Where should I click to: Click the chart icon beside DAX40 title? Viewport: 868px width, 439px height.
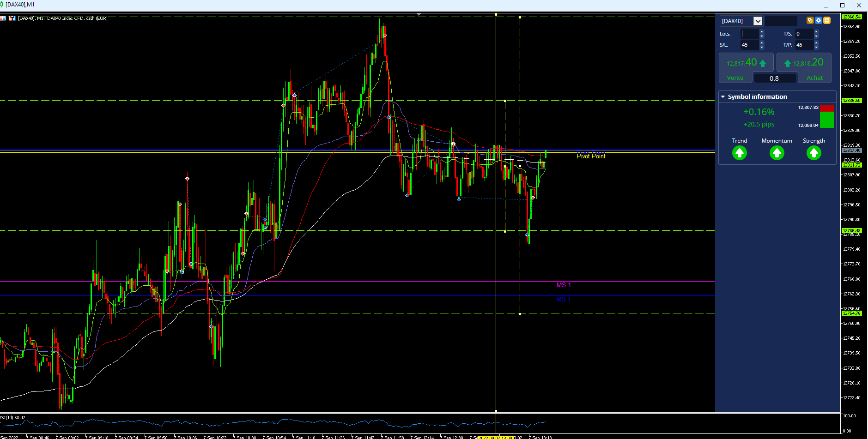coord(12,18)
